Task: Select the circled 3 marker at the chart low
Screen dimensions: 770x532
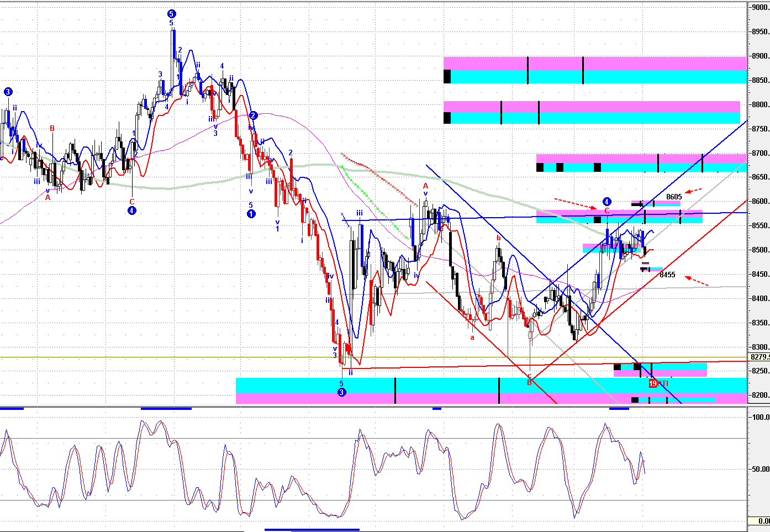Action: [341, 392]
